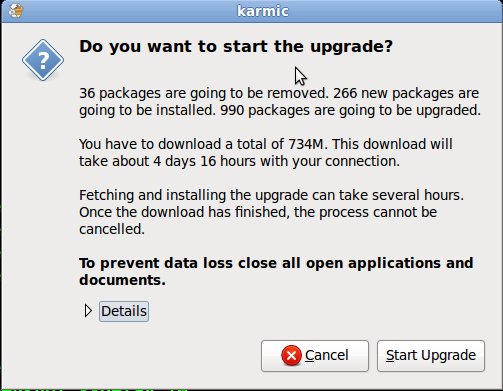Image resolution: width=503 pixels, height=391 pixels.
Task: Click the '36 packages are going to be removed' text
Action: [204, 94]
